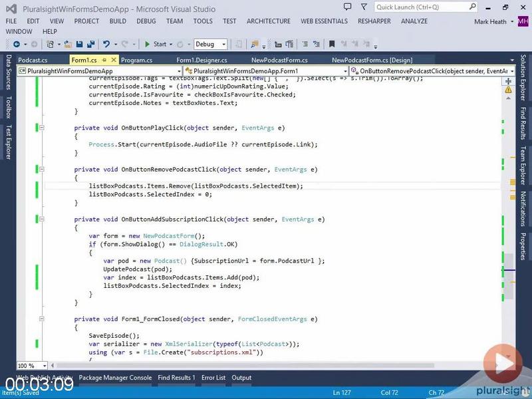Click the editor split handle icon
Image resolution: width=532 pixels, height=399 pixels.
tap(508, 81)
